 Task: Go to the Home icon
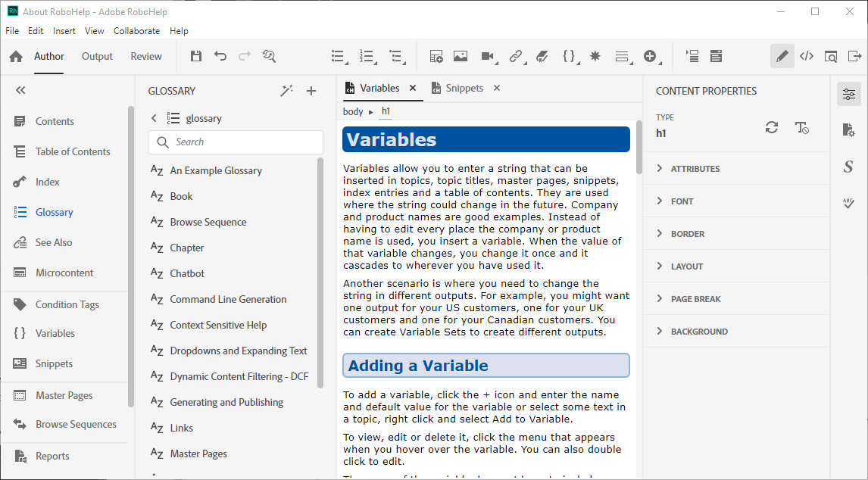click(x=16, y=56)
